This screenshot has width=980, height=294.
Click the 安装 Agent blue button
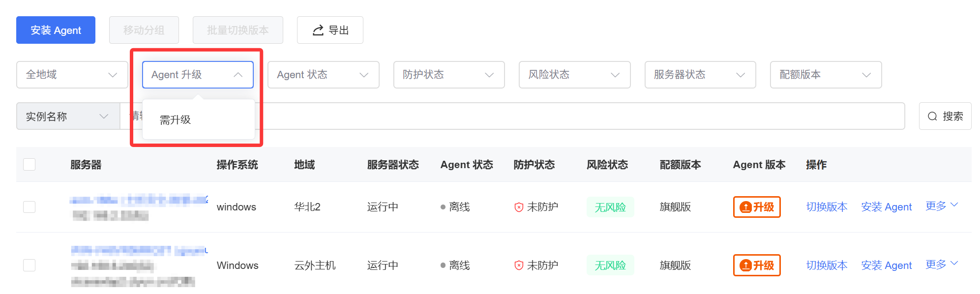[56, 30]
